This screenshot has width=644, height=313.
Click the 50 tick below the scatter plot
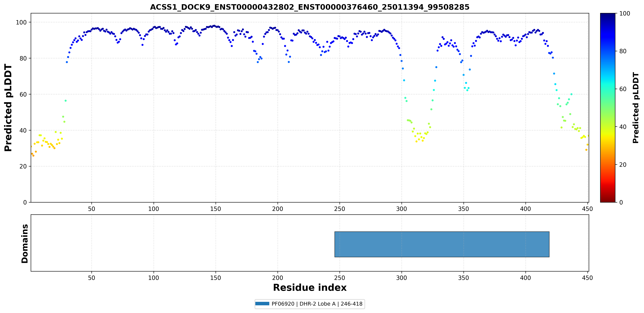tap(91, 209)
